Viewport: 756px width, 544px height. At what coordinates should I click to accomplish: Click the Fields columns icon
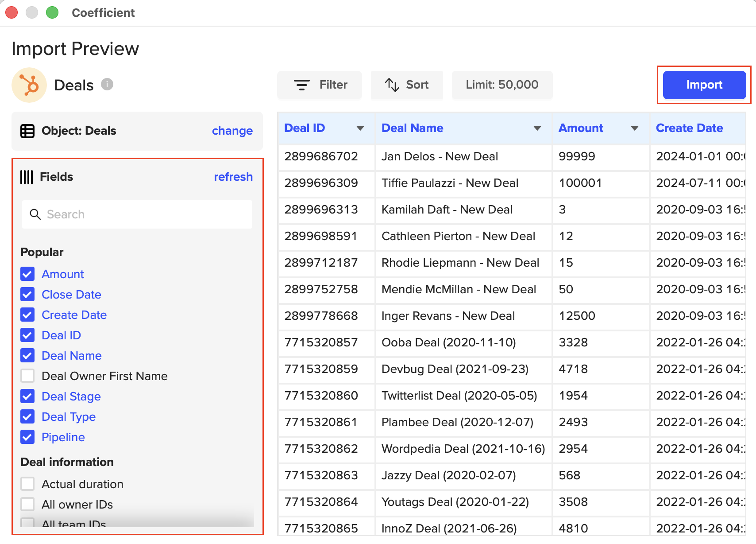27,177
